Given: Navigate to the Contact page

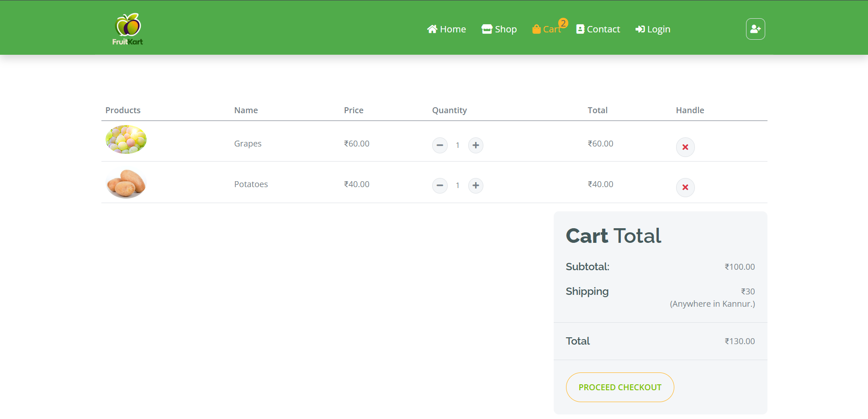Looking at the screenshot, I should click(598, 29).
